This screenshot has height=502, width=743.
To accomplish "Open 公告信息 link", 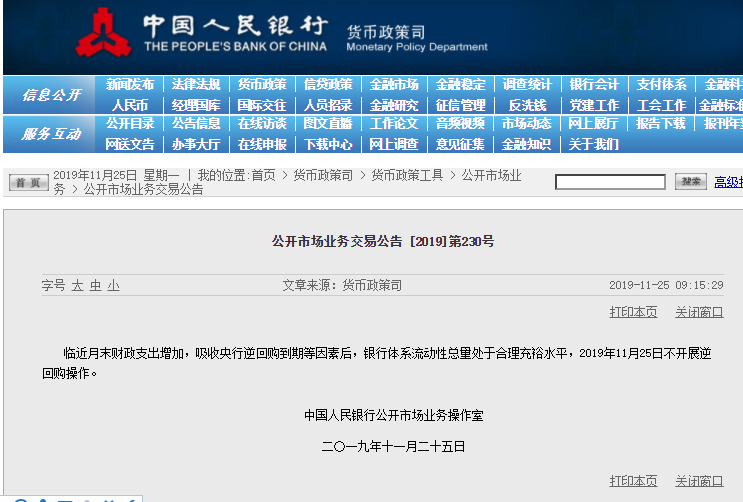I will pyautogui.click(x=196, y=124).
